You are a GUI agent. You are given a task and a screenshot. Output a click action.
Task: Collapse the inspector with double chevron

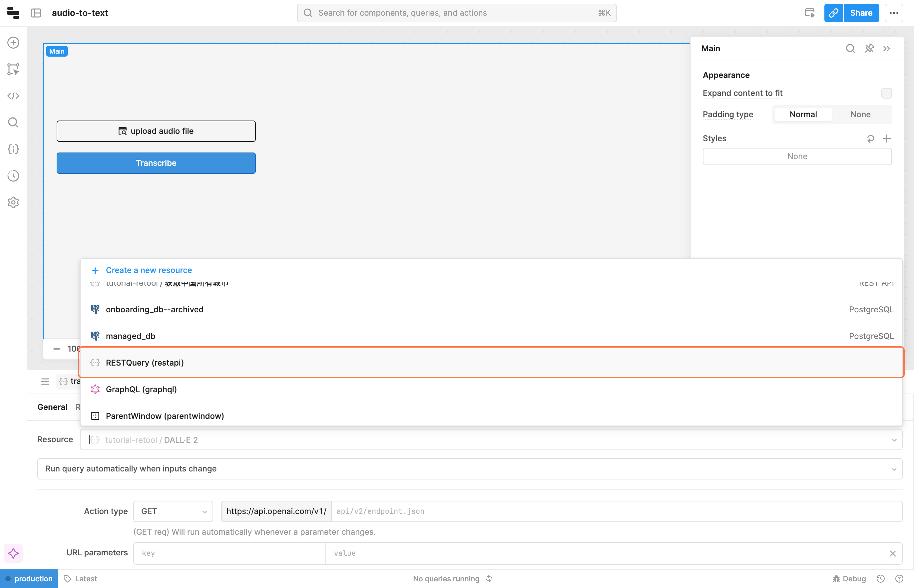[886, 49]
